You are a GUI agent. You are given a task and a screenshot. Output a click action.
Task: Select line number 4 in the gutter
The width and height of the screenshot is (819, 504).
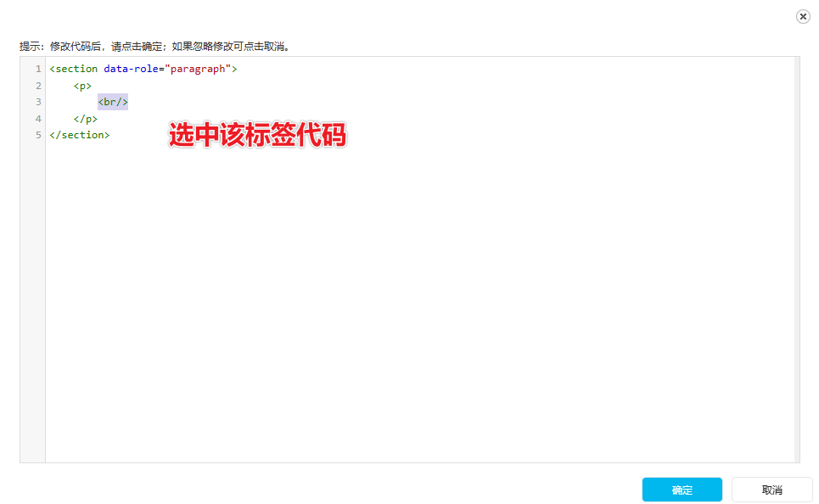click(x=38, y=119)
